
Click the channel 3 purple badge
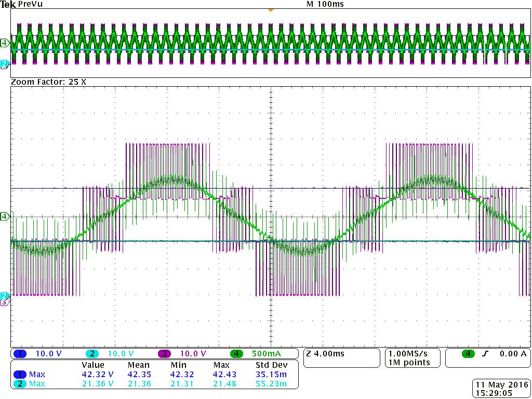click(164, 354)
